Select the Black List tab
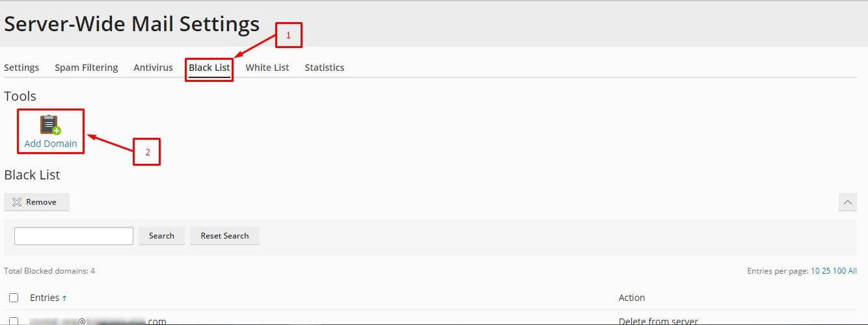868x325 pixels. click(x=210, y=68)
